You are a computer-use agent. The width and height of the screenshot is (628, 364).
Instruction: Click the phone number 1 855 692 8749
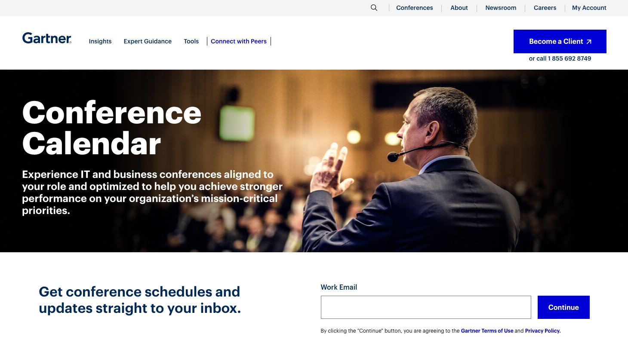pos(569,58)
